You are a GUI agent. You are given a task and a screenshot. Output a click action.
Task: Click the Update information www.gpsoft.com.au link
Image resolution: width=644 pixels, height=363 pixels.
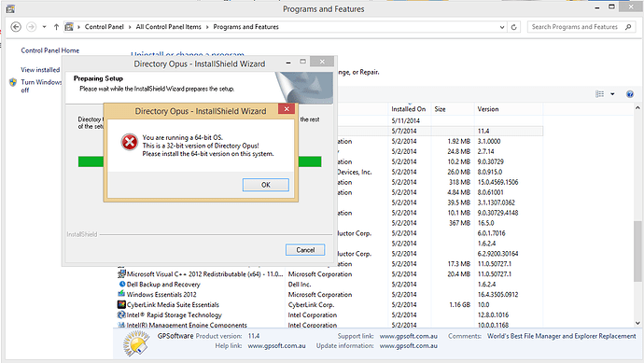409,346
